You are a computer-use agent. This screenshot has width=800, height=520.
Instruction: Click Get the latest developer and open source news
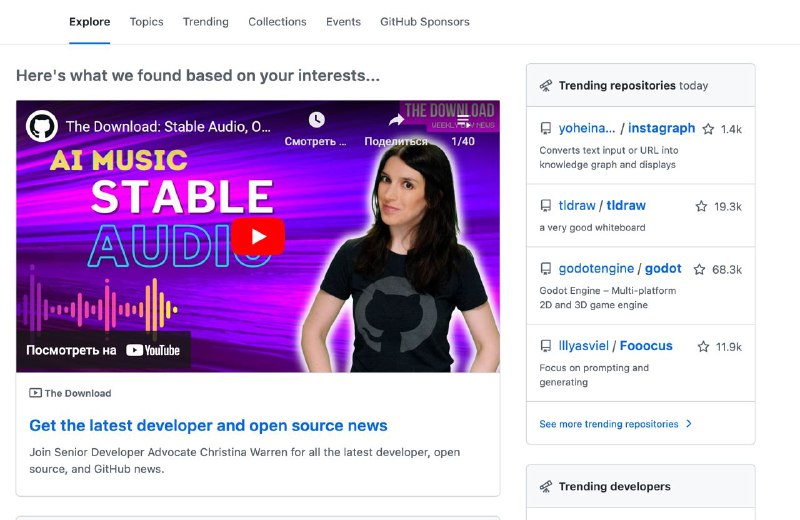pos(208,425)
